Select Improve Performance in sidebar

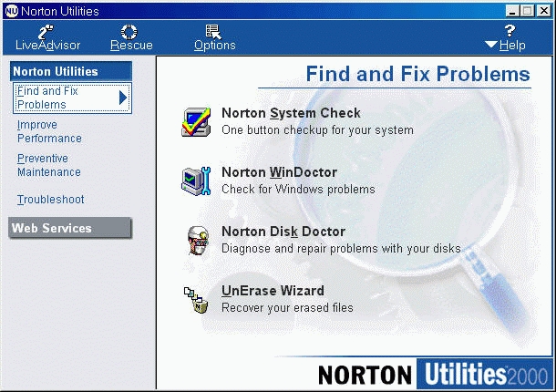(49, 131)
